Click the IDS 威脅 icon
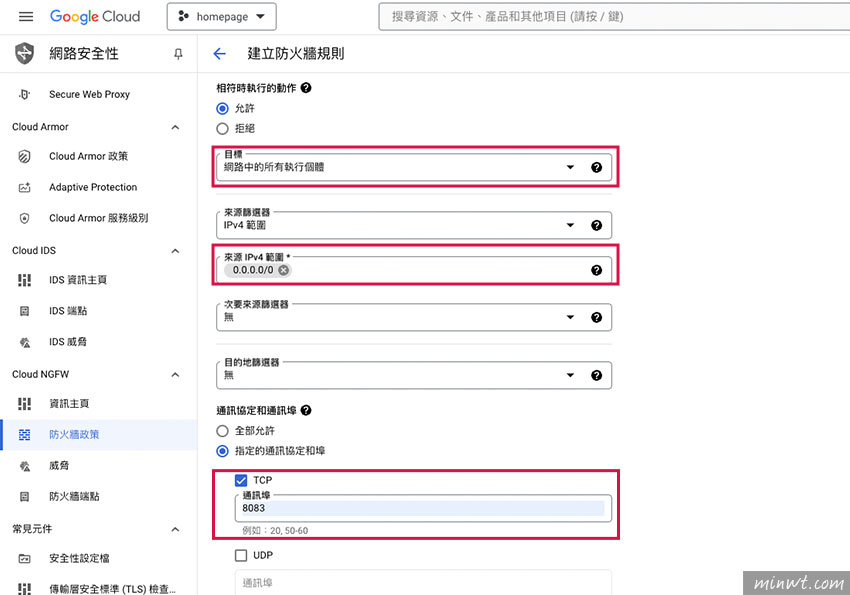The width and height of the screenshot is (850, 595). pos(24,342)
